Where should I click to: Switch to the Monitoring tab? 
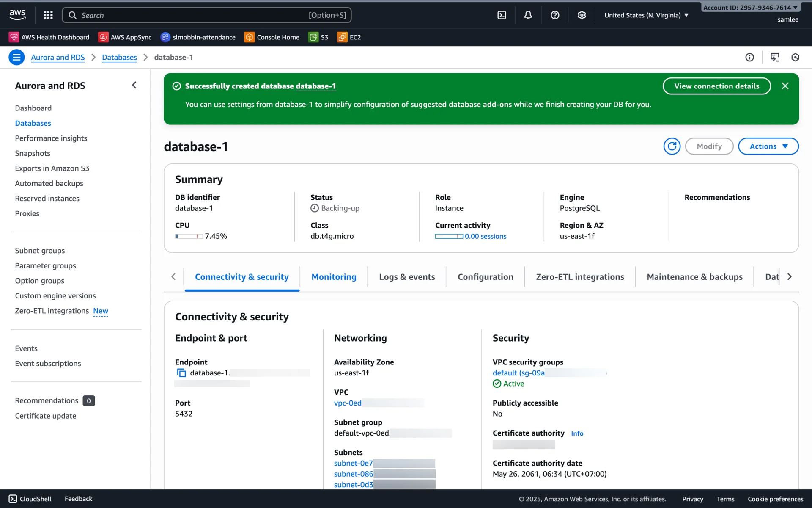click(334, 277)
